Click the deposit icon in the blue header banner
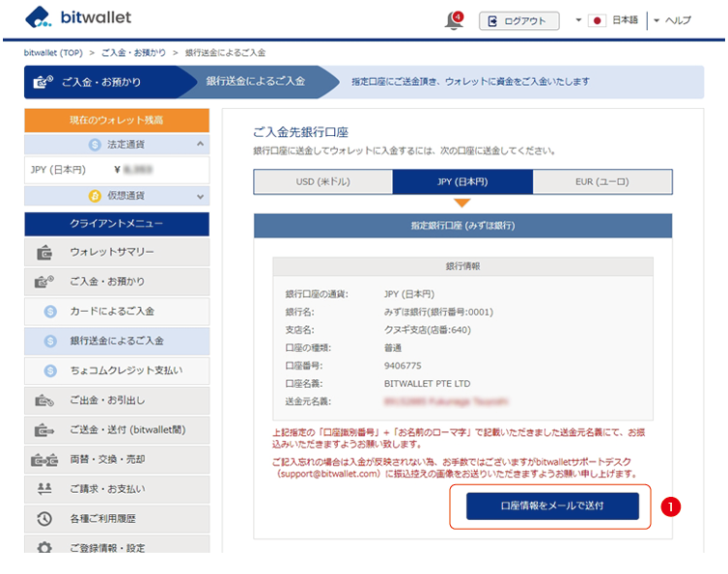 [x=43, y=82]
